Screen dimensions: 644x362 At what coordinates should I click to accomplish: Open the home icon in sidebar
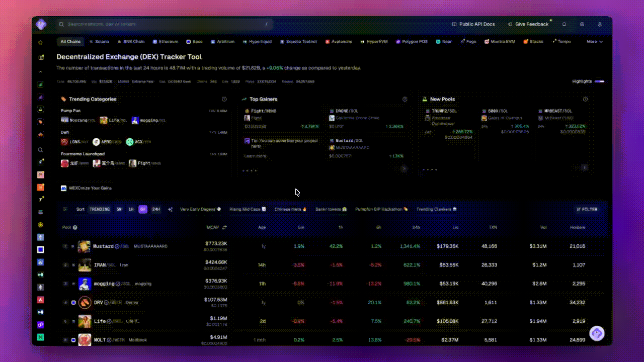41,42
